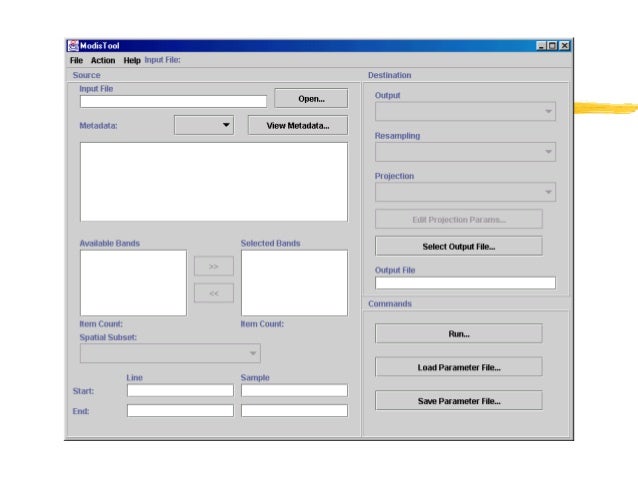The width and height of the screenshot is (638, 479).
Task: Open the File menu
Action: point(76,60)
